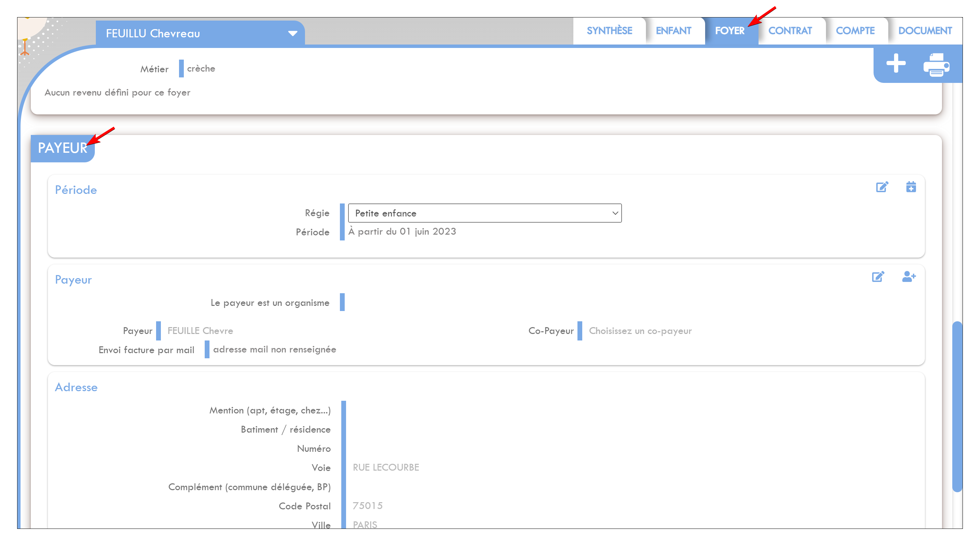The width and height of the screenshot is (980, 546).
Task: Open the FEUILLU Chevreau family dropdown
Action: coord(200,34)
